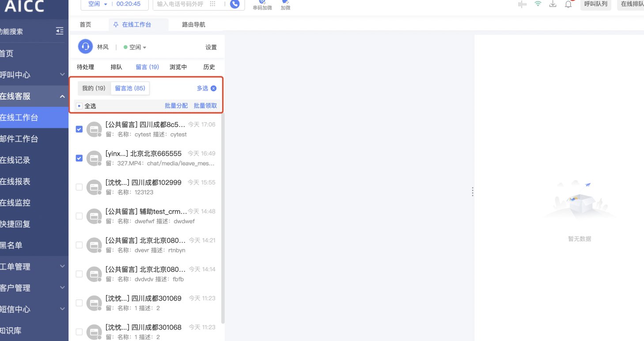
Task: Check the 四川成都102999 message checkbox
Action: (79, 187)
